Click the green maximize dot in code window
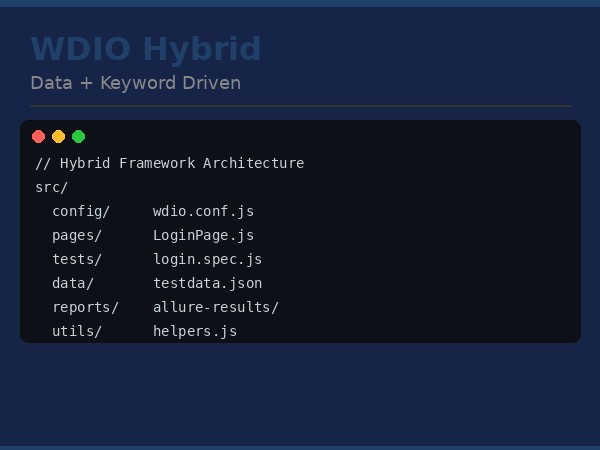600x450 pixels. click(x=79, y=137)
